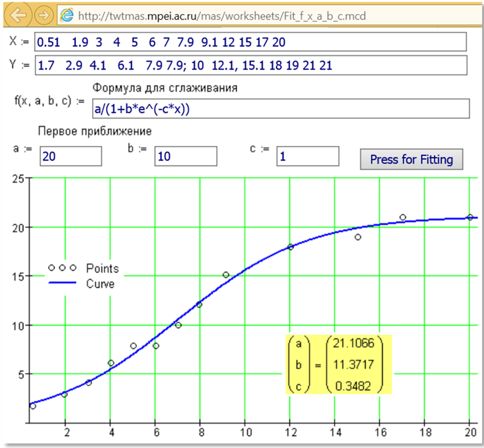
Task: Click the Curve legend entry
Action: click(x=81, y=283)
